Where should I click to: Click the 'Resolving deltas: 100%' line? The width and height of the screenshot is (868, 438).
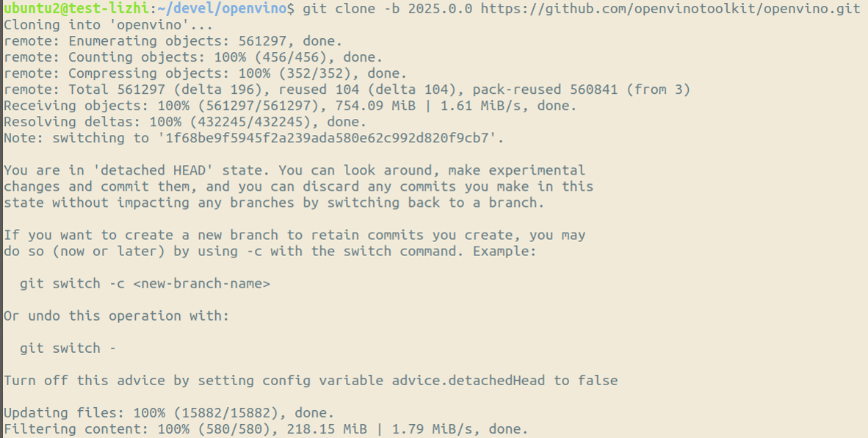184,122
